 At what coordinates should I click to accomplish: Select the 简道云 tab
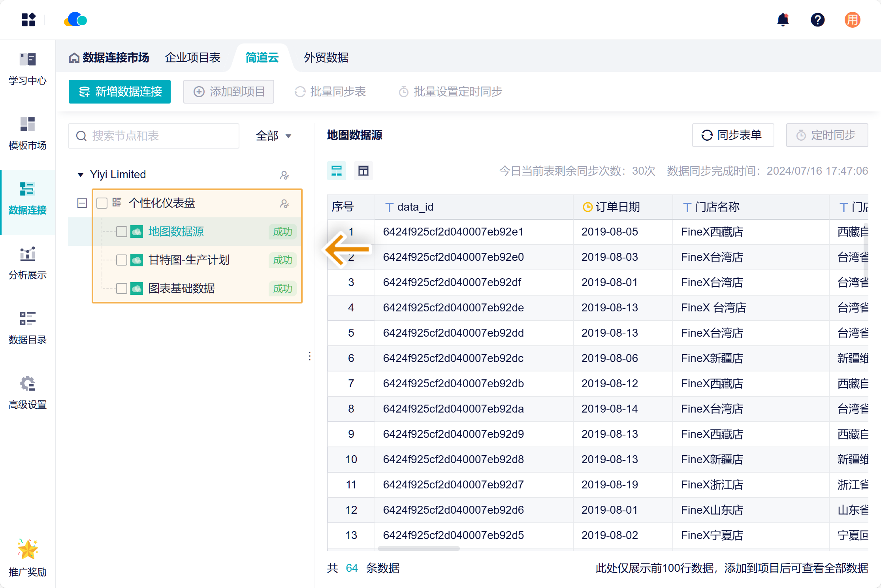(262, 58)
